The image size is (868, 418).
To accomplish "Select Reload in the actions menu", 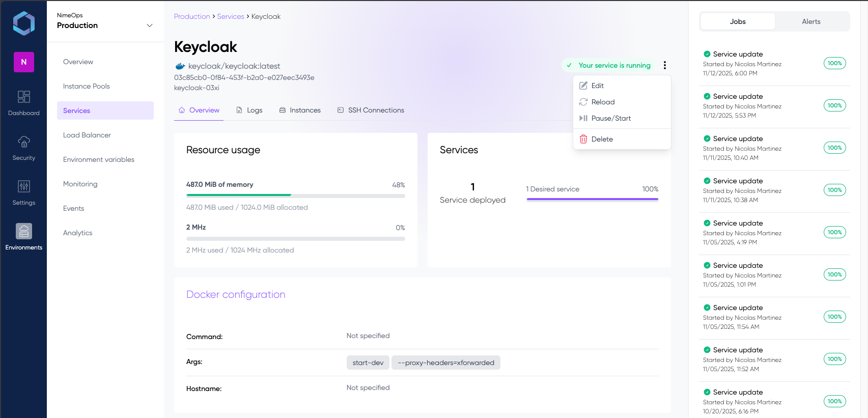I will (x=603, y=102).
